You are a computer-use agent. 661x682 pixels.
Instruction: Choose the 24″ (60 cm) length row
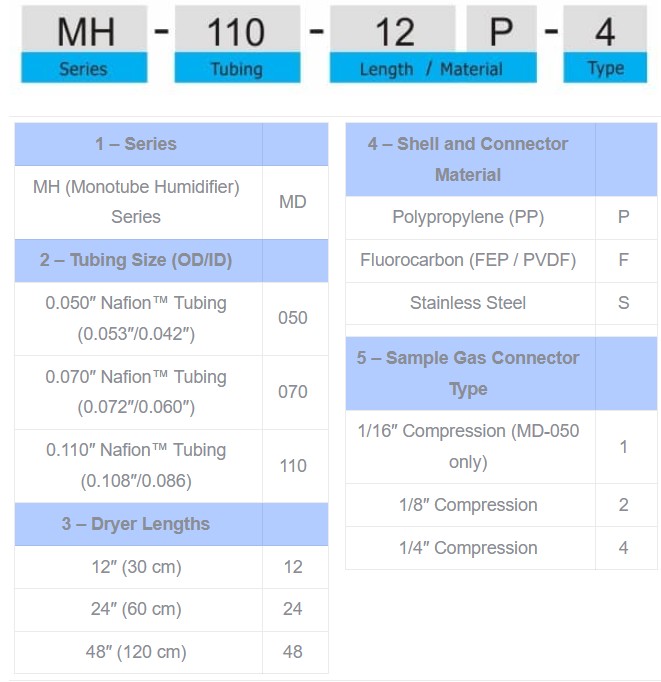pyautogui.click(x=137, y=609)
